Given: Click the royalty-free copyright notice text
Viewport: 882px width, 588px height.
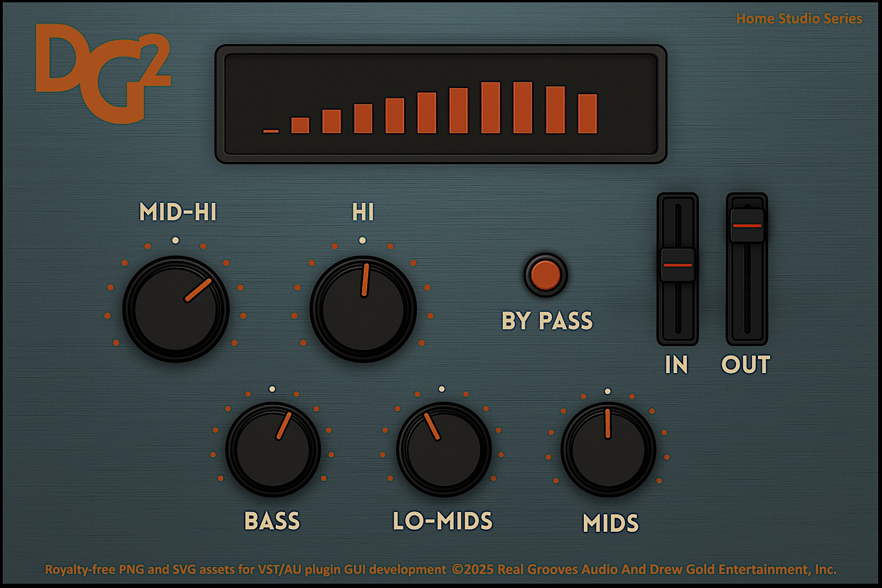Looking at the screenshot, I should 440,569.
